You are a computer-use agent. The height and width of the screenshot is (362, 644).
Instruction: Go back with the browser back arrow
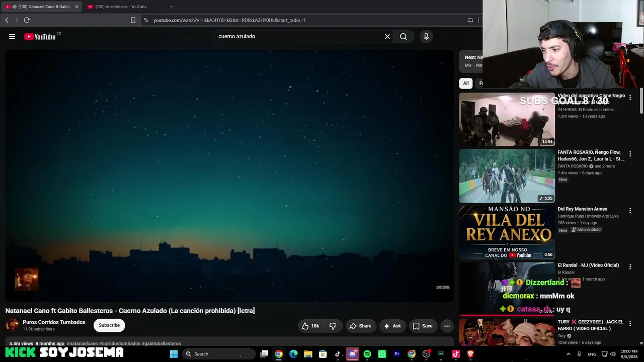(7, 20)
